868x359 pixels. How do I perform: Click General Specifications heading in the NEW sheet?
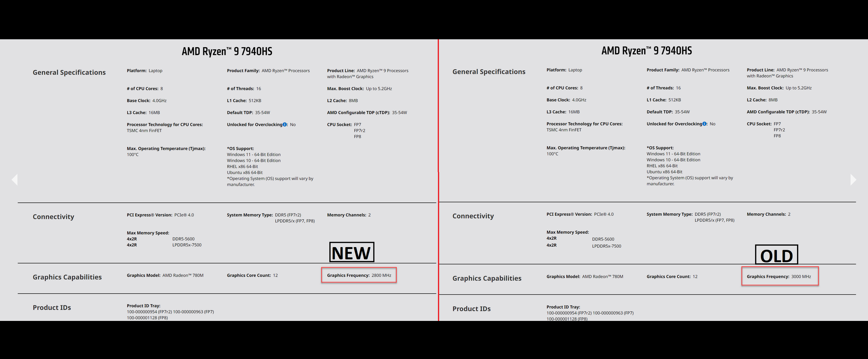[x=69, y=72]
